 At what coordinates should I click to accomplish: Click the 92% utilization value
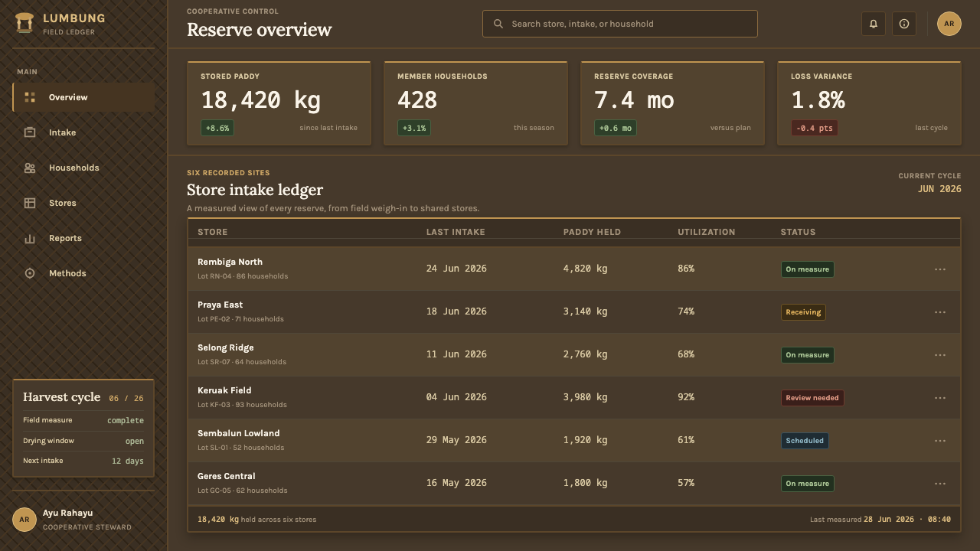click(686, 397)
